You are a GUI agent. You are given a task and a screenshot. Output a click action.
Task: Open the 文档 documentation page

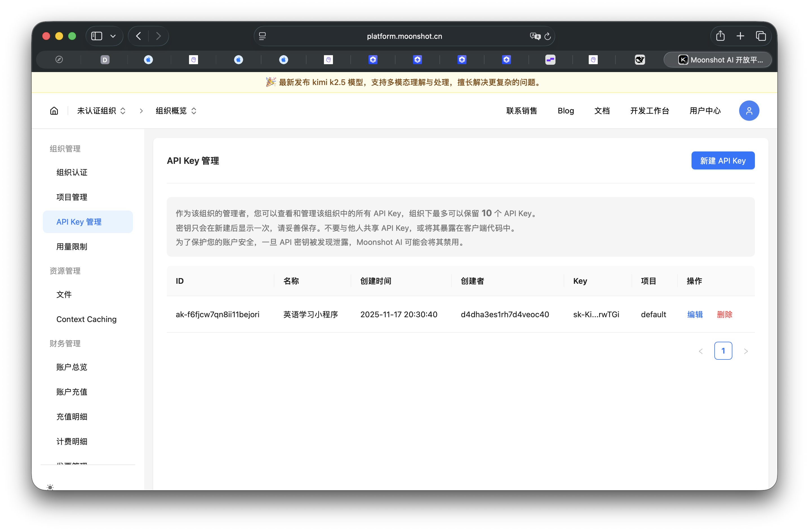point(602,110)
